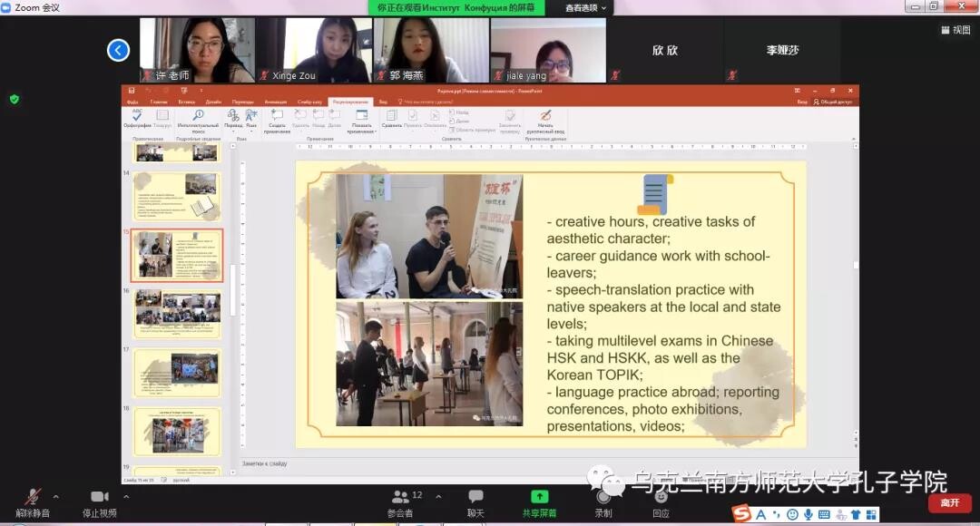Image resolution: width=980 pixels, height=526 pixels.
Task: Click Sogou input method S icon
Action: (741, 514)
